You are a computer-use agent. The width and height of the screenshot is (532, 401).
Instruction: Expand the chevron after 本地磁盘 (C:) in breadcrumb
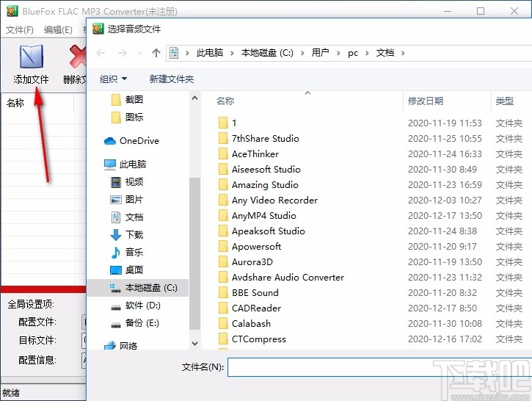(302, 54)
